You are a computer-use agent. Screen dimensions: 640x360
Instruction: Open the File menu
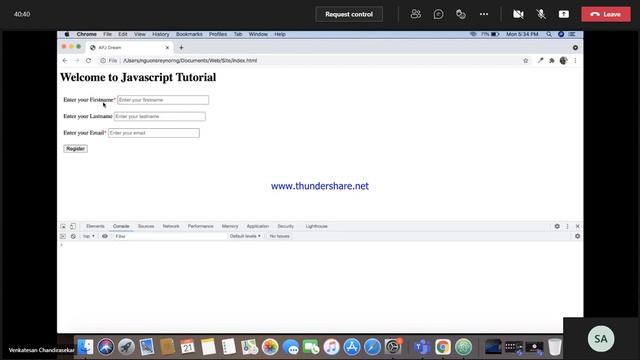pos(107,34)
